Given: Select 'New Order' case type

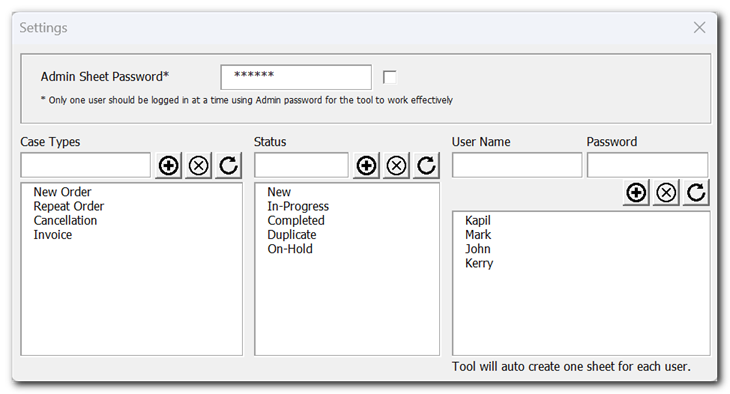Looking at the screenshot, I should [62, 192].
